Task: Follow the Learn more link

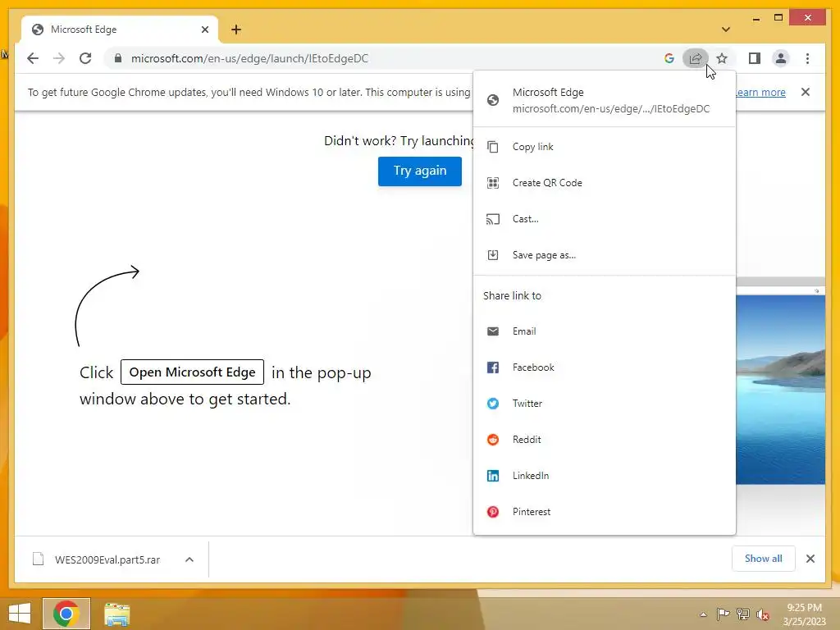Action: point(760,92)
